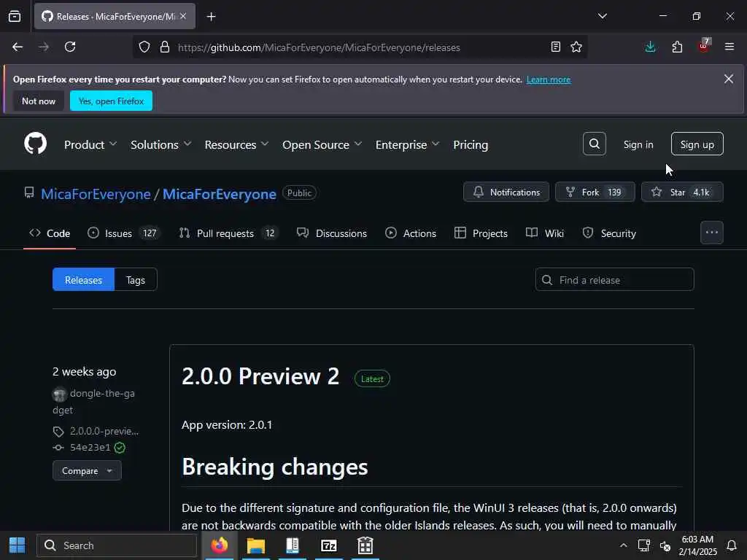Screen dimensions: 747x560
Task: Focus the Find a release search field
Action: click(614, 279)
